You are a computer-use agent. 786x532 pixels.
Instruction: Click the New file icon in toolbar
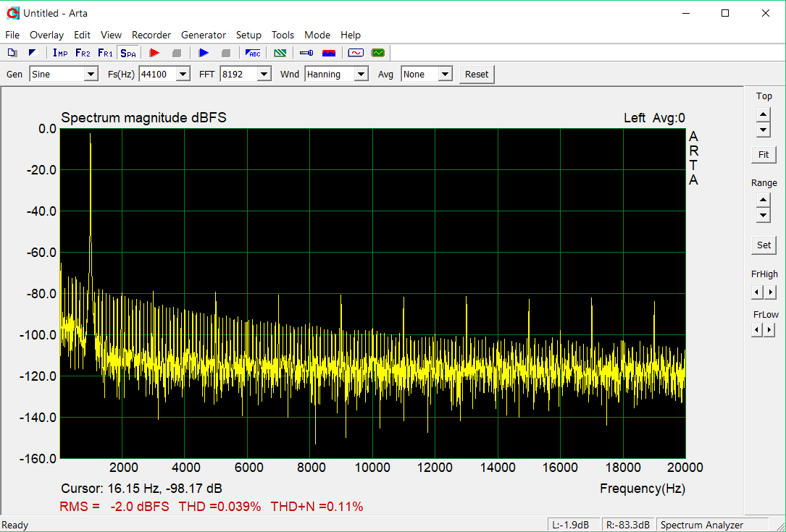(12, 53)
